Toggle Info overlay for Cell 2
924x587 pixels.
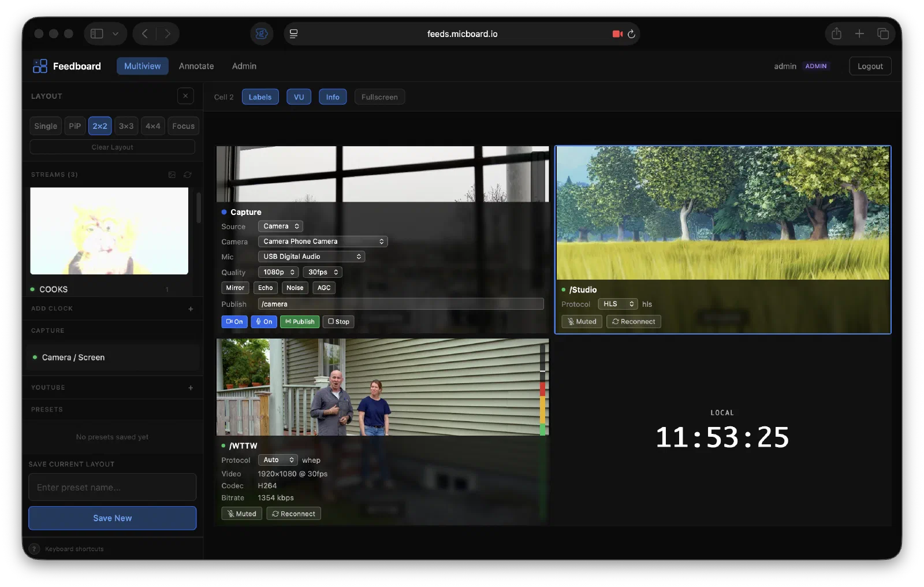click(x=333, y=97)
